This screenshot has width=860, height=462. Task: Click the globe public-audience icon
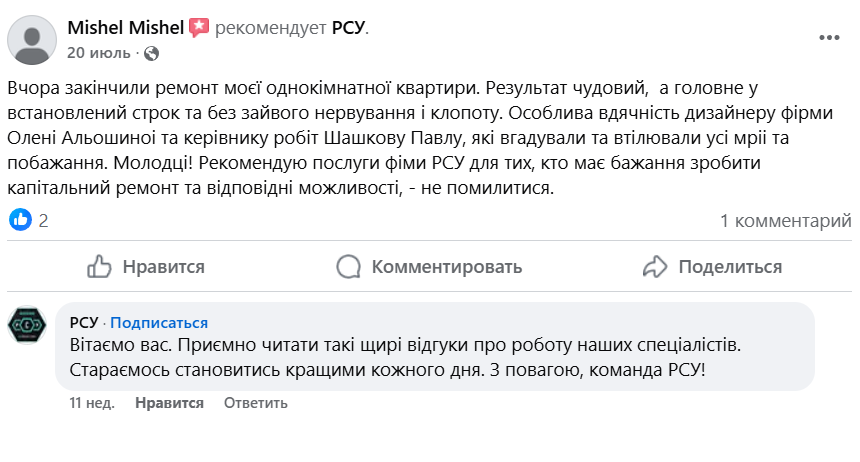point(151,52)
